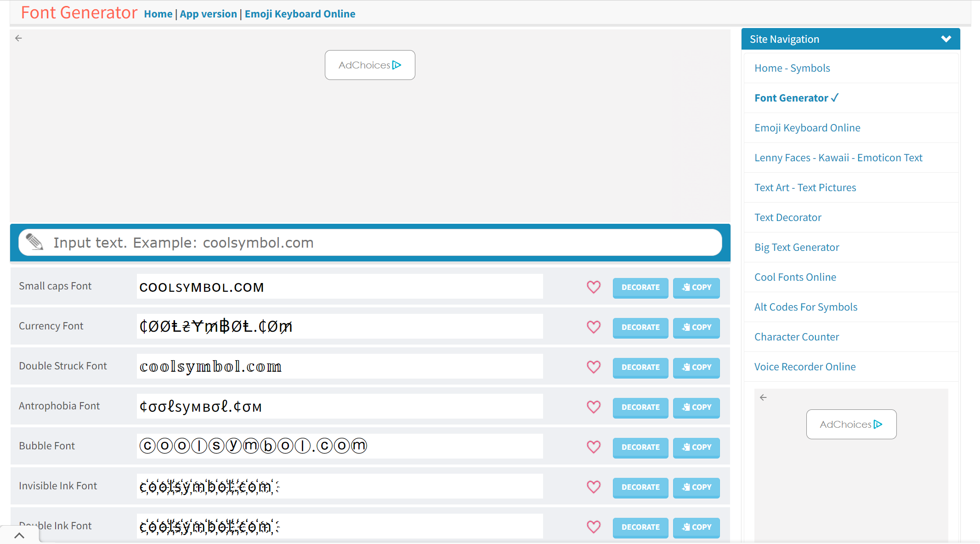Copy the Invisible Ink Font text
The height and width of the screenshot is (544, 980).
[x=696, y=487]
